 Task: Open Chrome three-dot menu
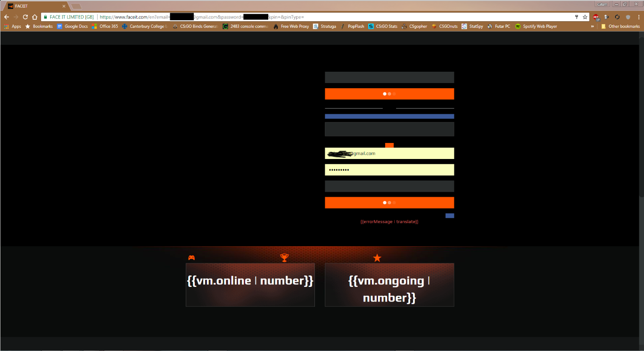click(x=638, y=17)
